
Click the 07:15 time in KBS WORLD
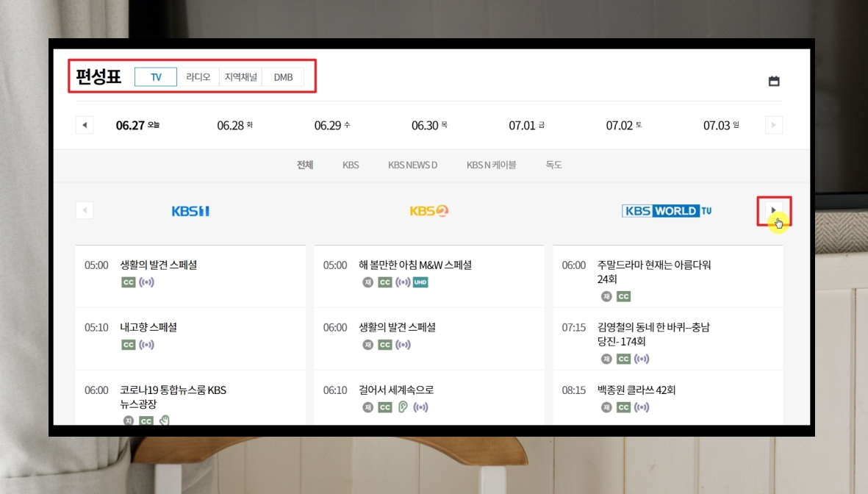tap(573, 328)
